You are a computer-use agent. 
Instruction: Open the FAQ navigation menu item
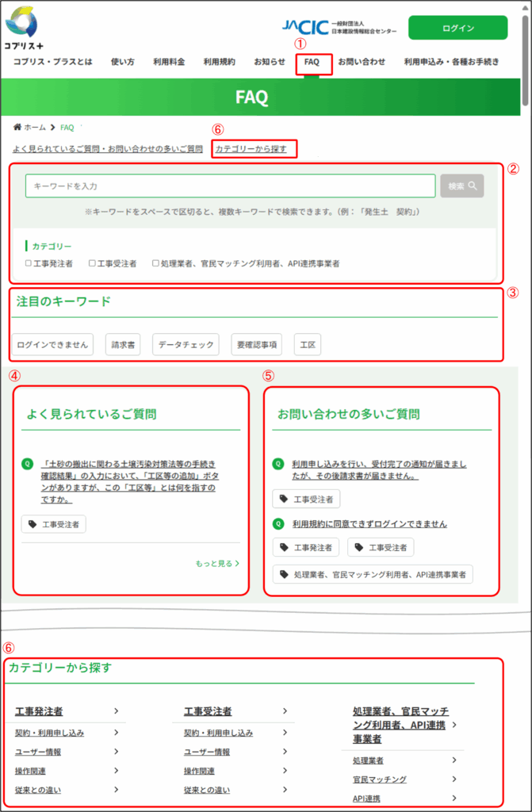[x=312, y=62]
